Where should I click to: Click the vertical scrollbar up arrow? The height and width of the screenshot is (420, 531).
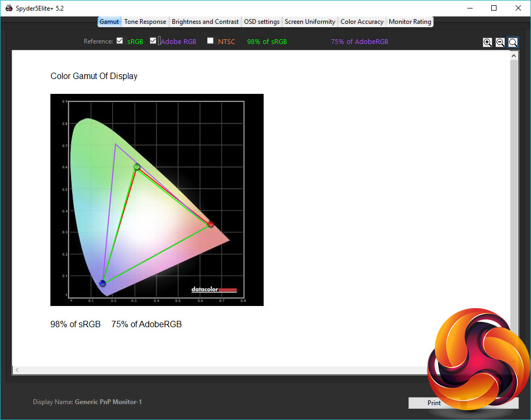pos(513,56)
